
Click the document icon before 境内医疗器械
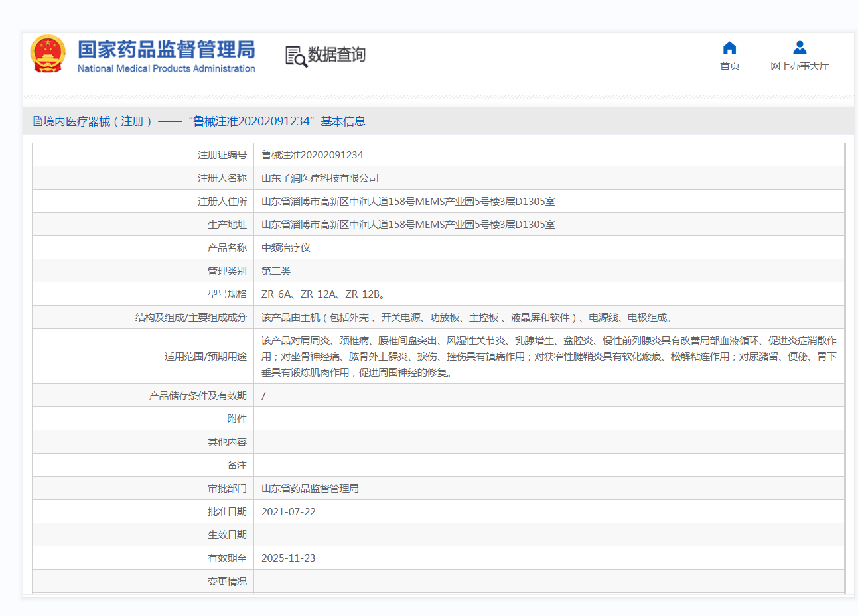pyautogui.click(x=38, y=121)
